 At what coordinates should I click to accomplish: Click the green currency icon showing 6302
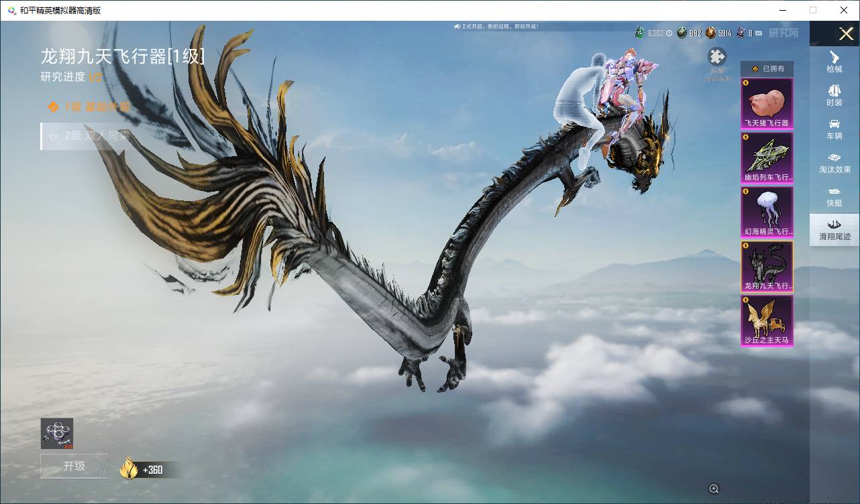(x=641, y=32)
